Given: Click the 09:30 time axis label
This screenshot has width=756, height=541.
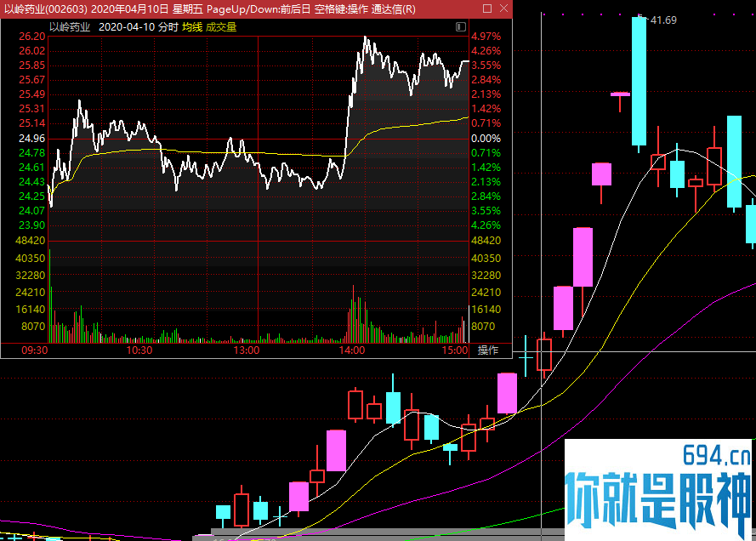Looking at the screenshot, I should (35, 350).
